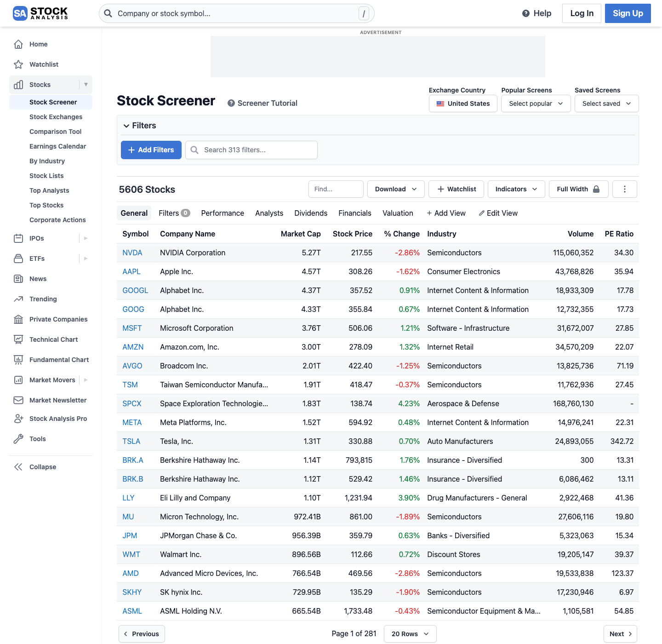Click the Log In button
662x644 pixels.
582,13
